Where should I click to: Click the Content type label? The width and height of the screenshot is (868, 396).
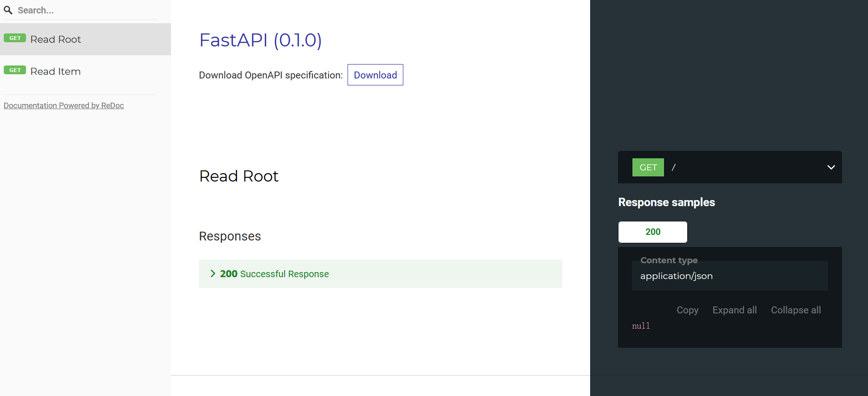pyautogui.click(x=669, y=260)
